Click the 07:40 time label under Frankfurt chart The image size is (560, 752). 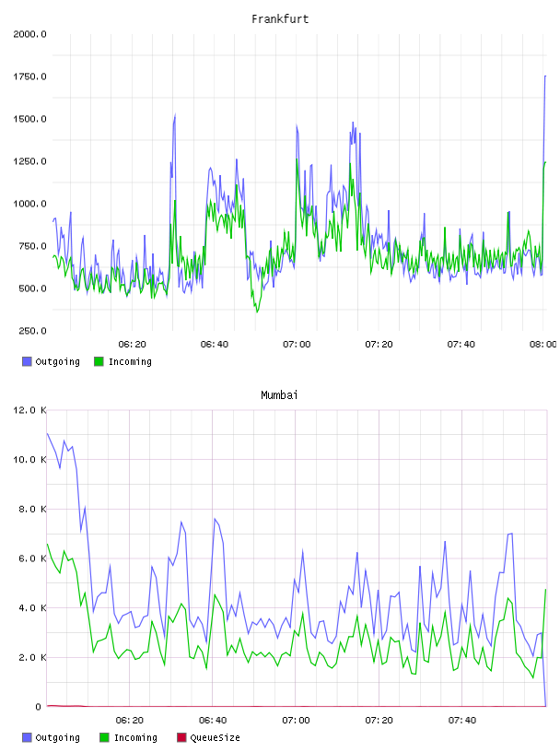[461, 345]
